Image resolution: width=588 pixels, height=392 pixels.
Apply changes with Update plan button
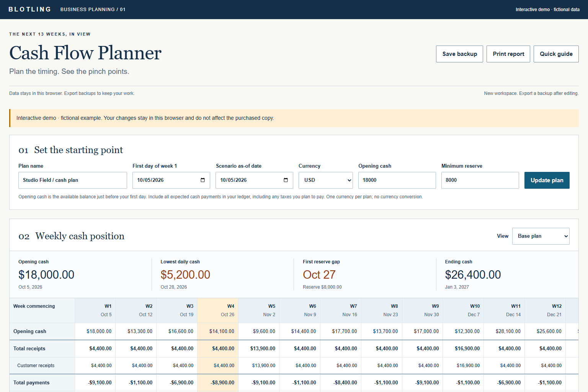click(x=547, y=180)
